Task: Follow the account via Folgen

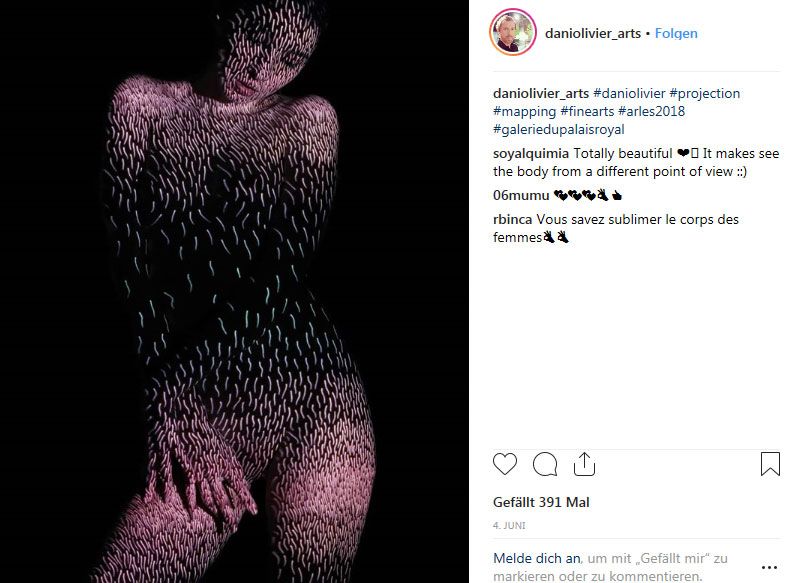Action: (676, 34)
